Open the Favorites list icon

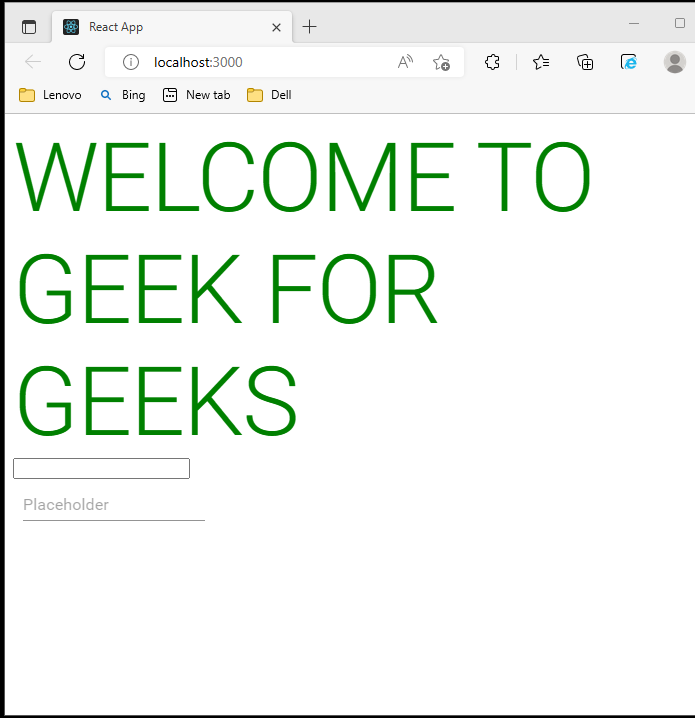541,62
